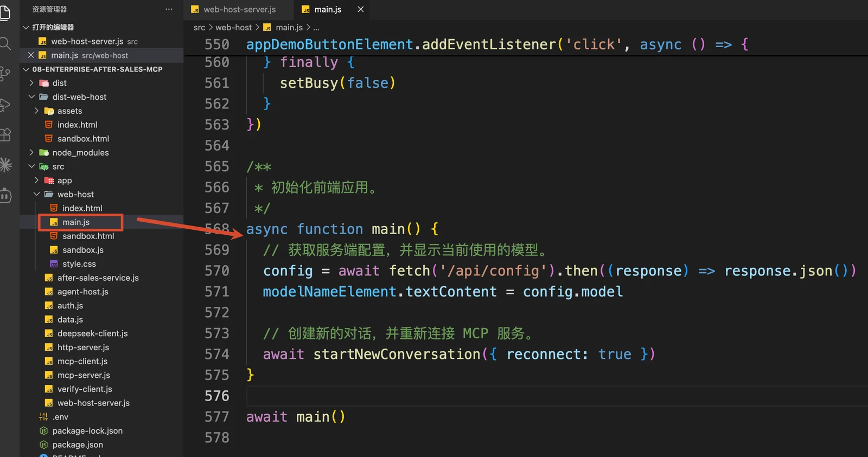The height and width of the screenshot is (457, 868).
Task: Open web-host-server.js in open editors list
Action: pyautogui.click(x=101, y=41)
